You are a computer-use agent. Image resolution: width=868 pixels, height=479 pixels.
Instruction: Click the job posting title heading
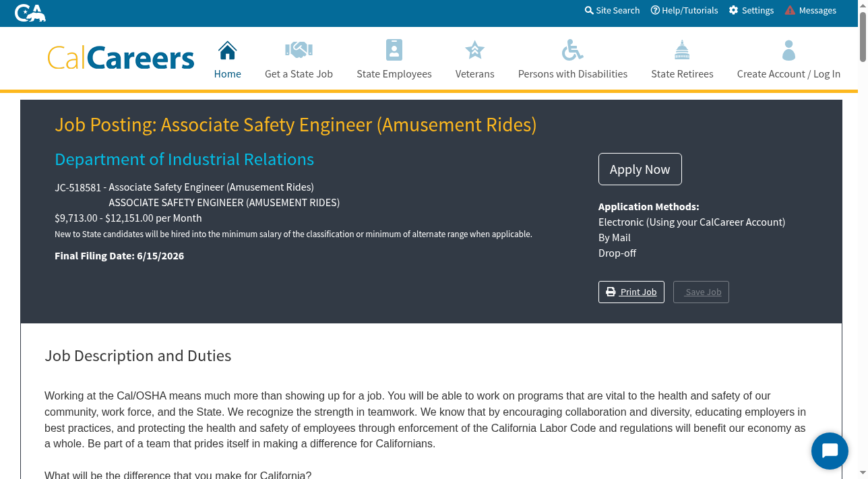296,125
